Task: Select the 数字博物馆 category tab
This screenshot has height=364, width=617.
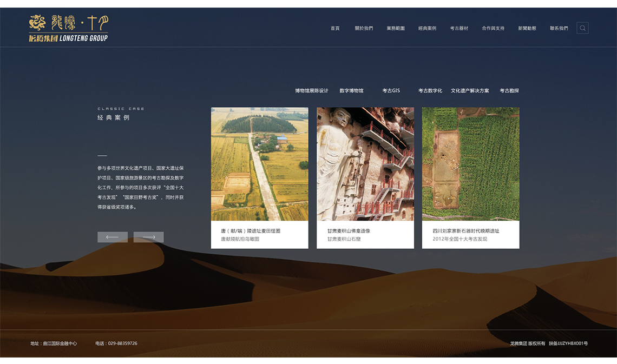Action: [x=351, y=91]
